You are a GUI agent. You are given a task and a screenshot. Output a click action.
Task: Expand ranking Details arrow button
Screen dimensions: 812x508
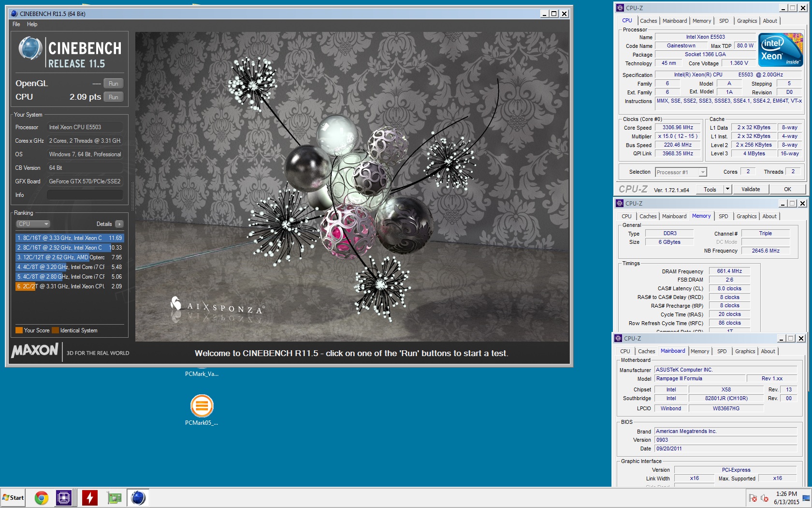(x=119, y=224)
